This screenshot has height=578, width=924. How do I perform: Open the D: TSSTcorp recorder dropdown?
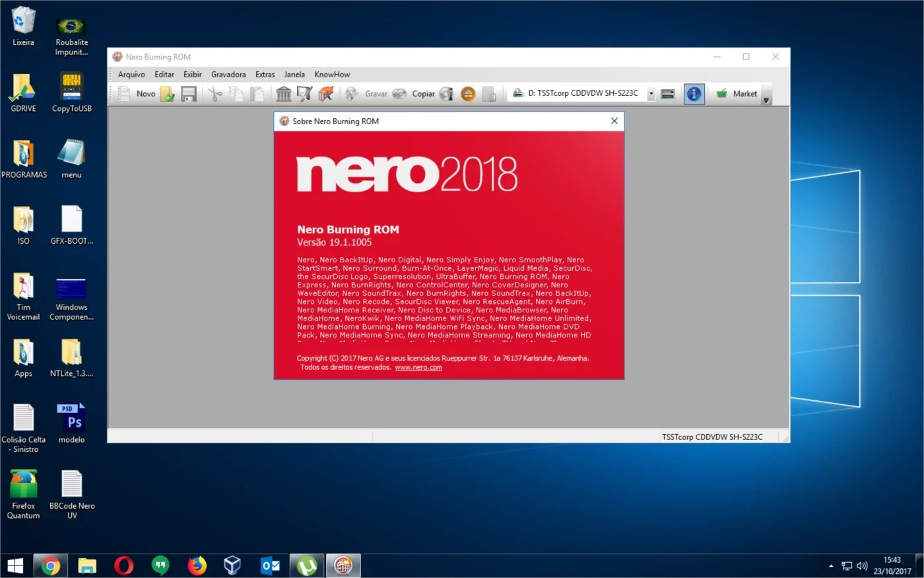651,94
